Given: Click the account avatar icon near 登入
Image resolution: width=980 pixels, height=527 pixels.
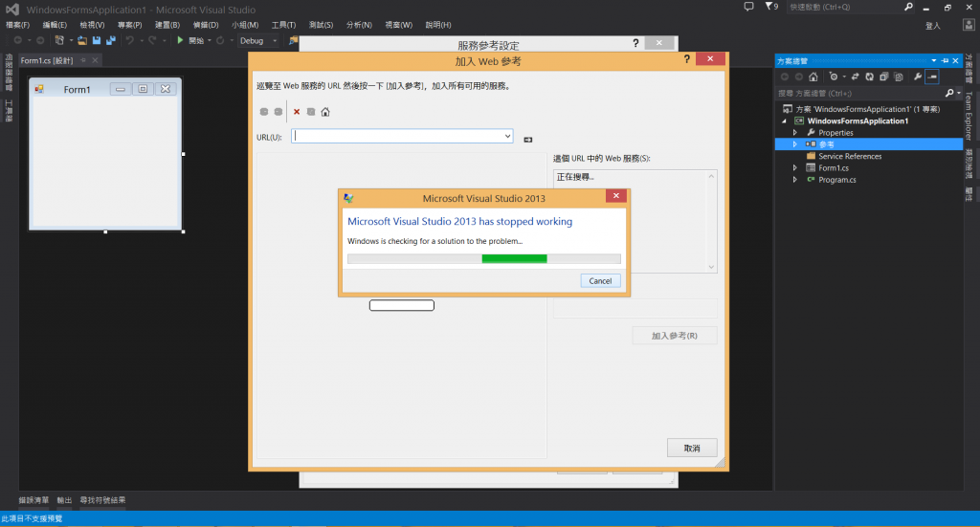Looking at the screenshot, I should click(x=969, y=25).
